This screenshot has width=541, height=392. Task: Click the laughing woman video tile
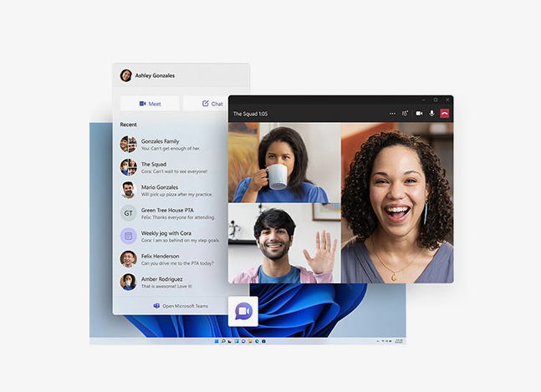pos(397,203)
